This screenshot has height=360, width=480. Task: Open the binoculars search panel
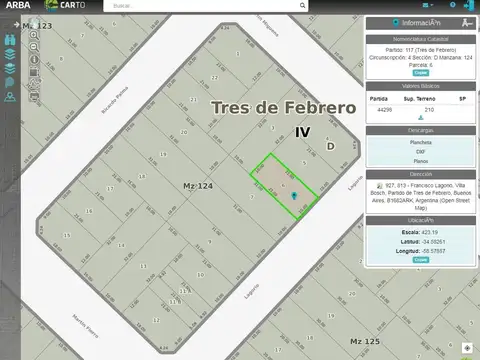(10, 39)
